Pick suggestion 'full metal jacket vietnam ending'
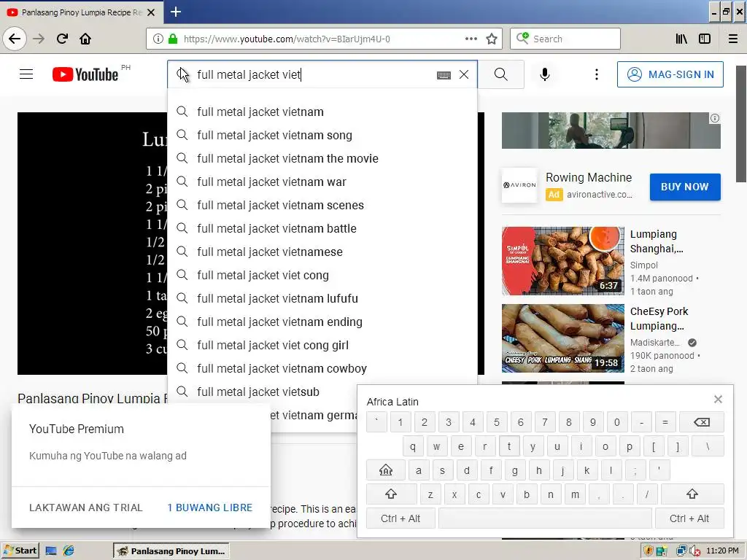The height and width of the screenshot is (560, 747). coord(322,322)
